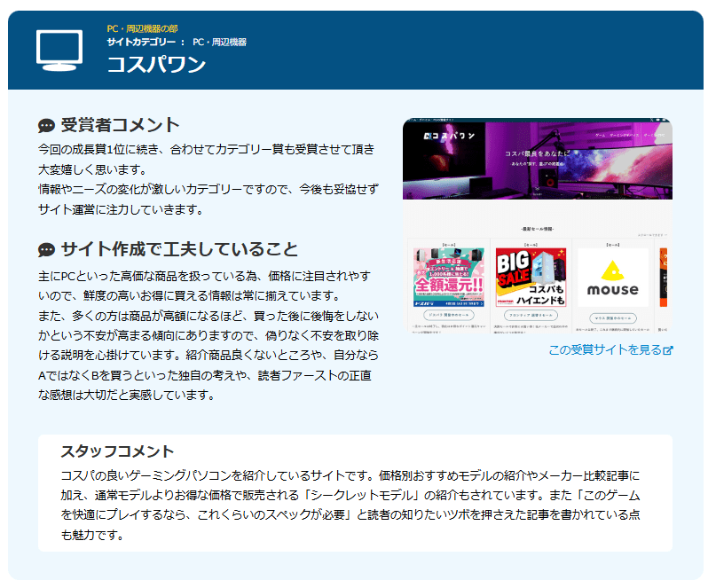Select the コスパワン site title in the header
Screen dimensions: 708x588
pyautogui.click(x=156, y=65)
